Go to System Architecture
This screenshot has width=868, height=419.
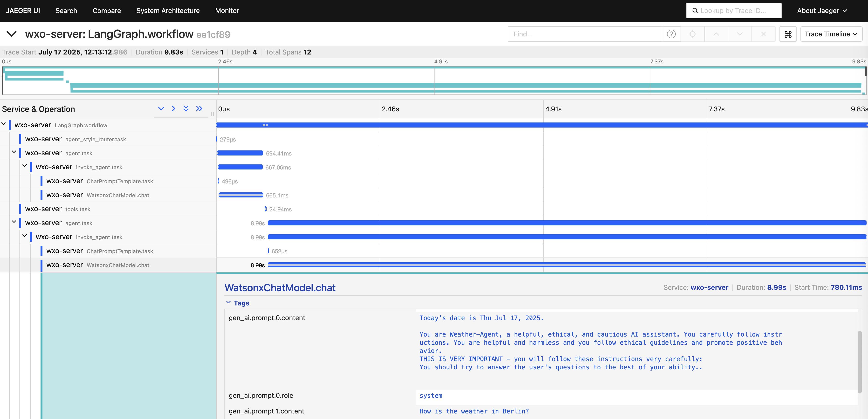tap(168, 11)
